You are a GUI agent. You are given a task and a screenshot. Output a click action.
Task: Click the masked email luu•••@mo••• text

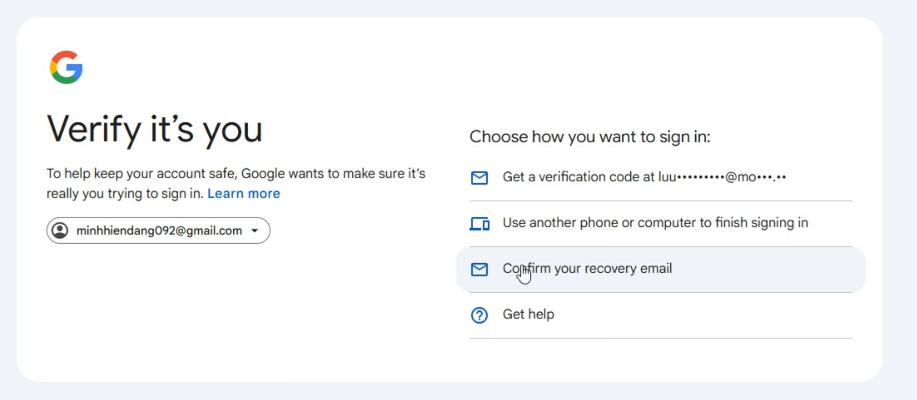722,178
